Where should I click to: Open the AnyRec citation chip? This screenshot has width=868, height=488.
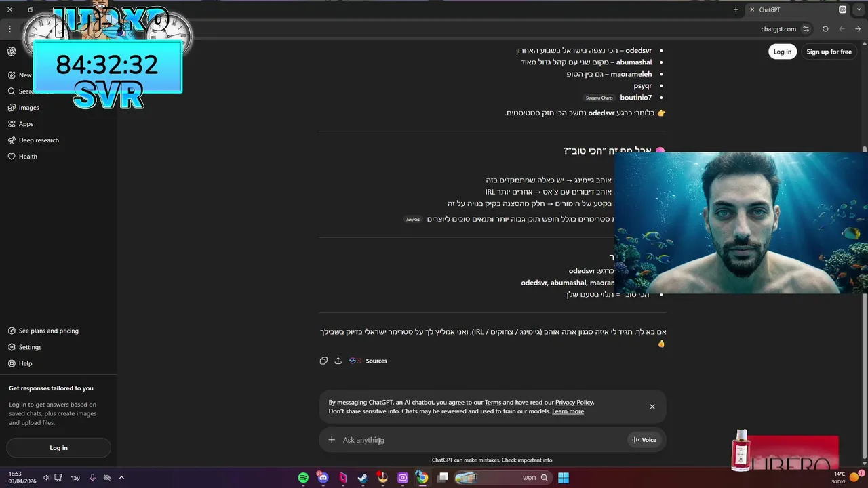coord(413,220)
